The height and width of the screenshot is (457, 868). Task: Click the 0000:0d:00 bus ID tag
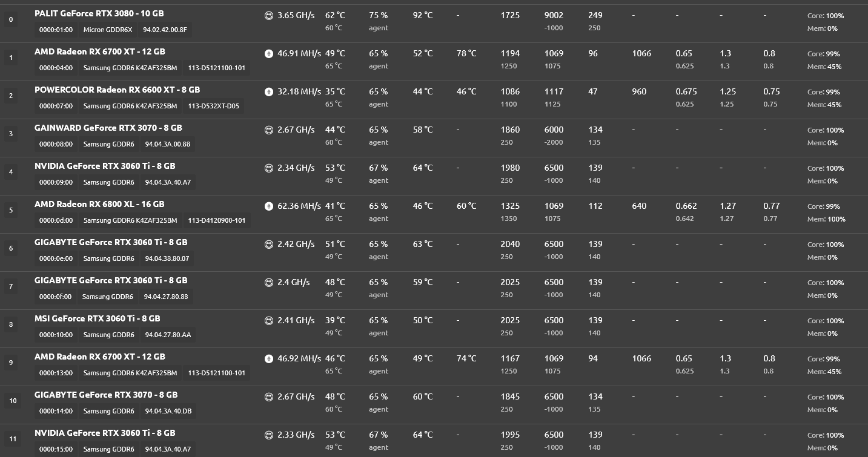(x=56, y=220)
